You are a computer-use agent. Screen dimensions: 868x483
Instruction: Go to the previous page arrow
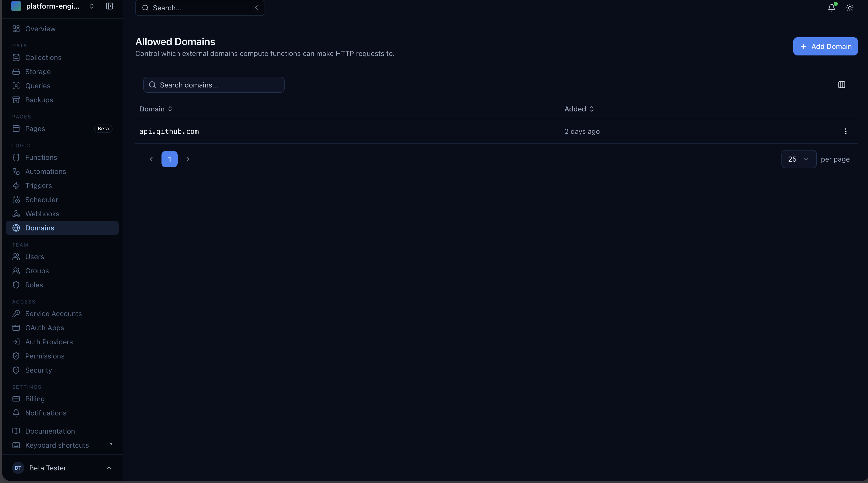coord(151,159)
